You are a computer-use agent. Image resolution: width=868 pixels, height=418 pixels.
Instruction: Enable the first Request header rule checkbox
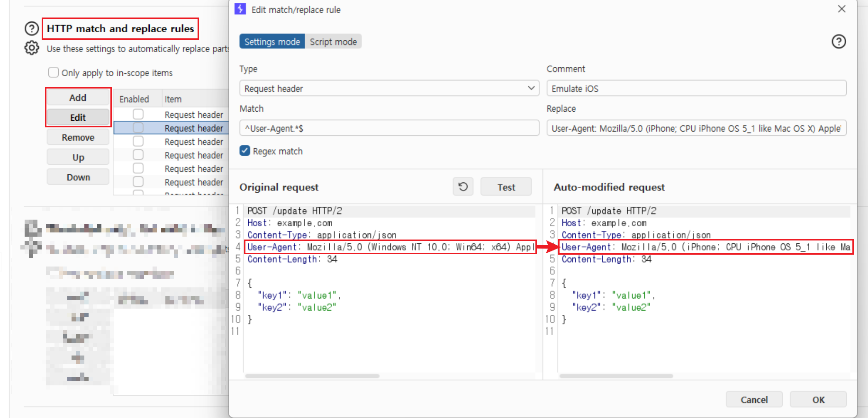coord(138,114)
